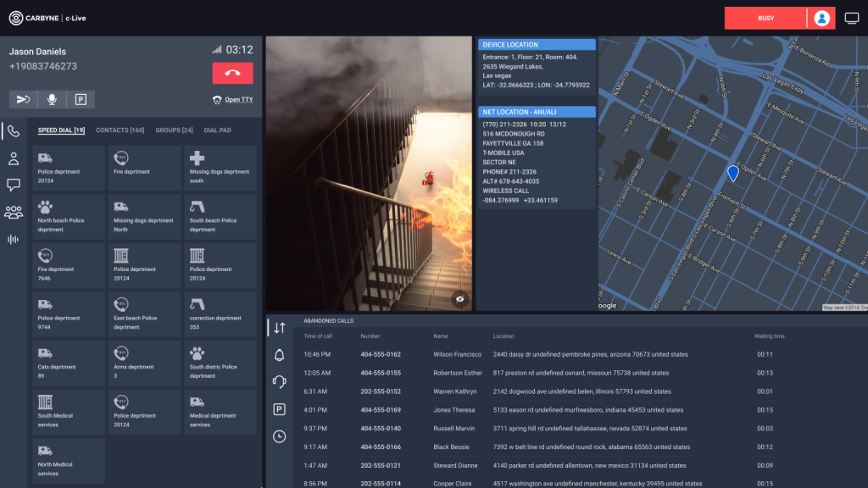Mute the microphone for Jason Daniels call
The height and width of the screenshot is (488, 868).
52,100
